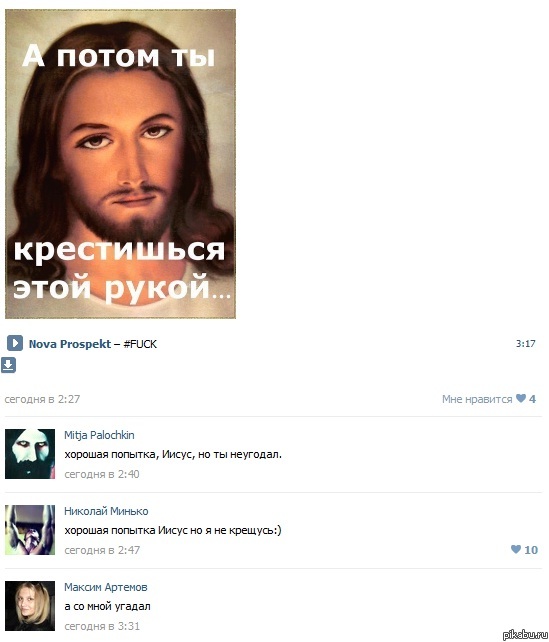The height and width of the screenshot is (642, 549).
Task: Click heart icon on the post
Action: click(521, 398)
